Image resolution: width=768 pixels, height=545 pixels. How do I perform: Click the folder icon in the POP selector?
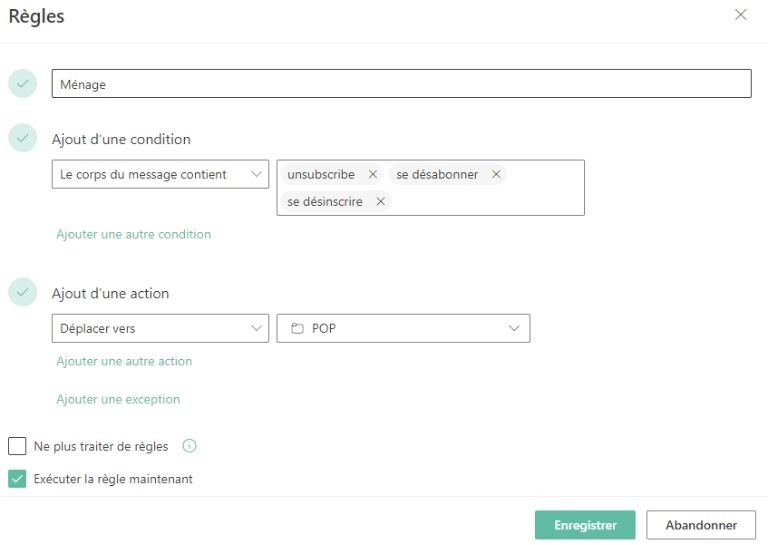point(297,328)
